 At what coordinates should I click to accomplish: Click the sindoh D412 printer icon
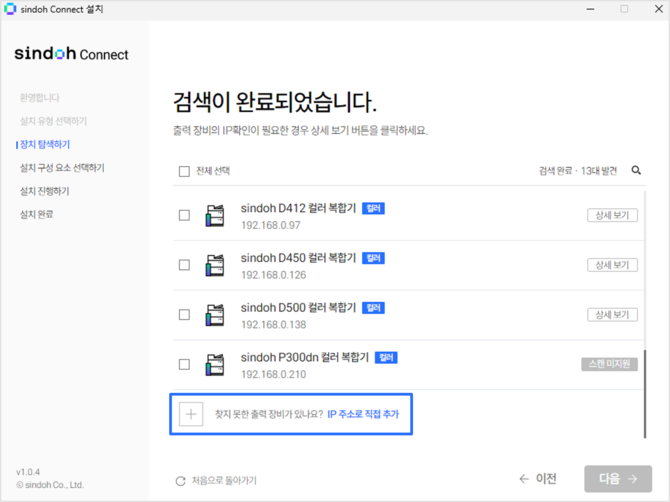click(x=215, y=215)
